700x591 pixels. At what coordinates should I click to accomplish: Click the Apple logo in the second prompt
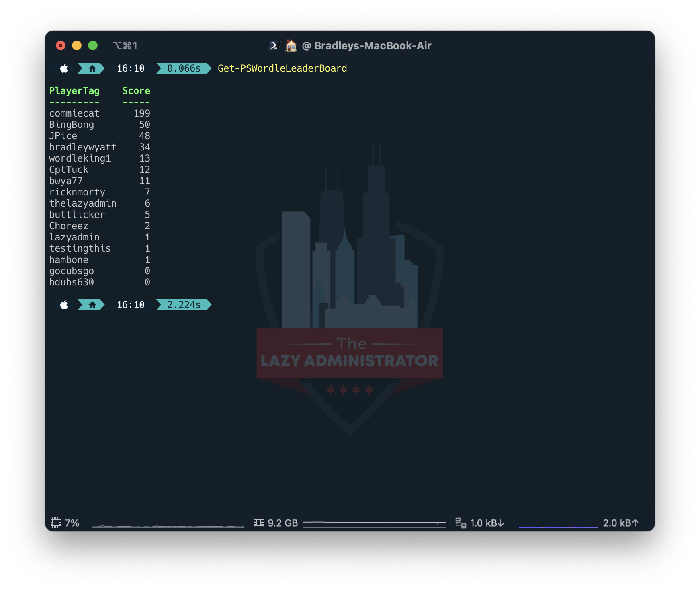(64, 305)
